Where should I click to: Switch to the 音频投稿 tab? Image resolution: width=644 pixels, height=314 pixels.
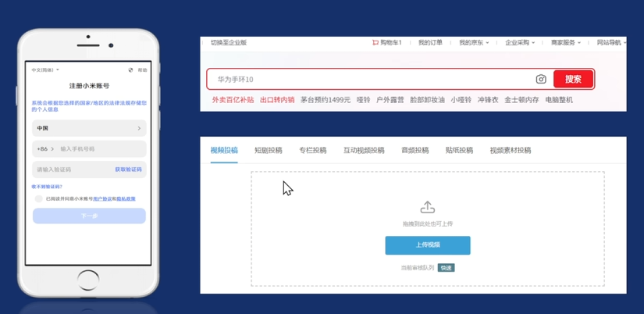coord(415,151)
